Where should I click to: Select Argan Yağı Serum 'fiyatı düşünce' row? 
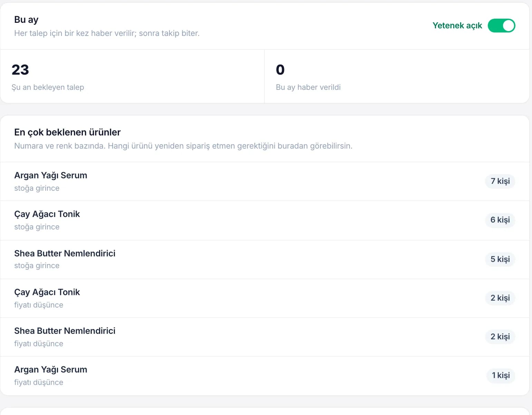click(x=265, y=376)
